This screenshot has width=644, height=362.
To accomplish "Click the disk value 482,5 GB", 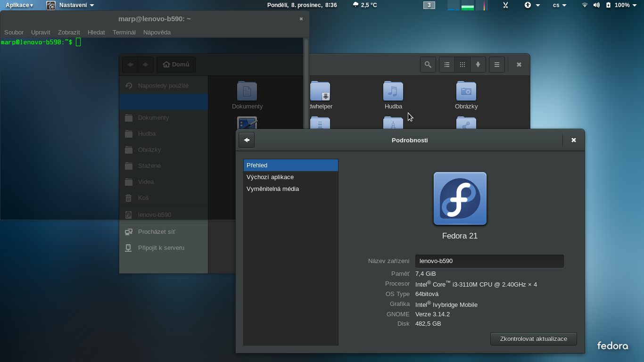I will tap(429, 324).
